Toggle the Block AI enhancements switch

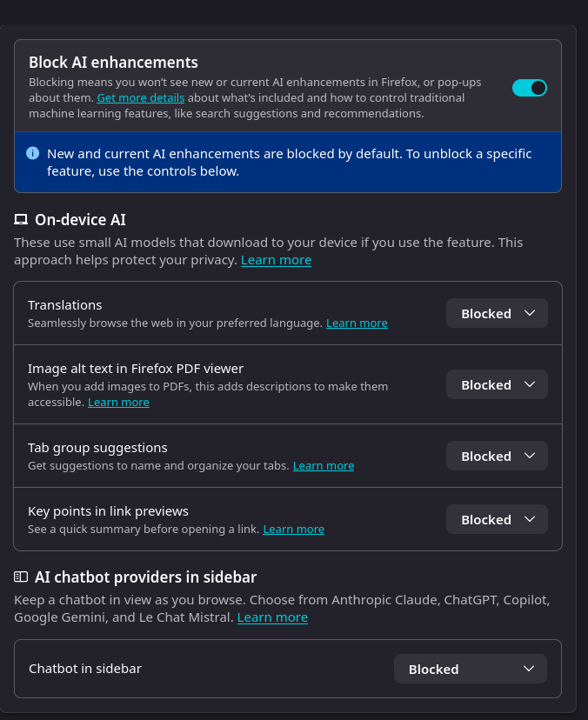pos(529,88)
